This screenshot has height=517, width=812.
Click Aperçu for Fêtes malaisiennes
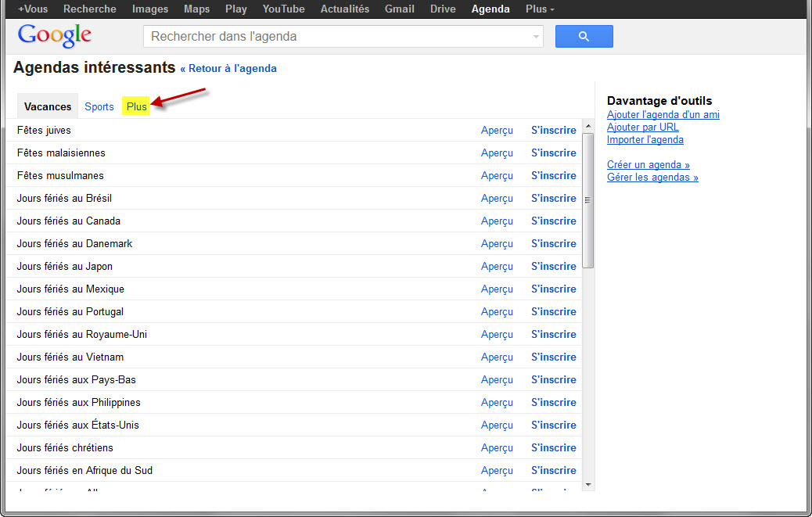pyautogui.click(x=498, y=153)
